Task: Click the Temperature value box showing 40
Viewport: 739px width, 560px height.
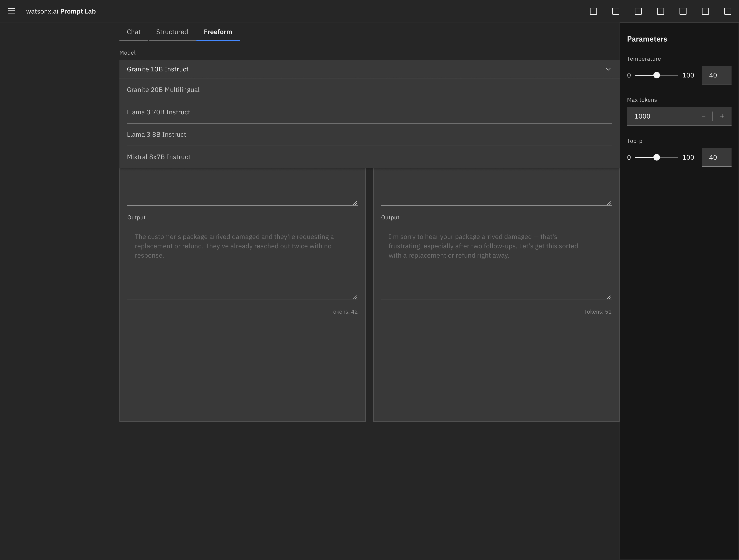Action: [x=716, y=75]
